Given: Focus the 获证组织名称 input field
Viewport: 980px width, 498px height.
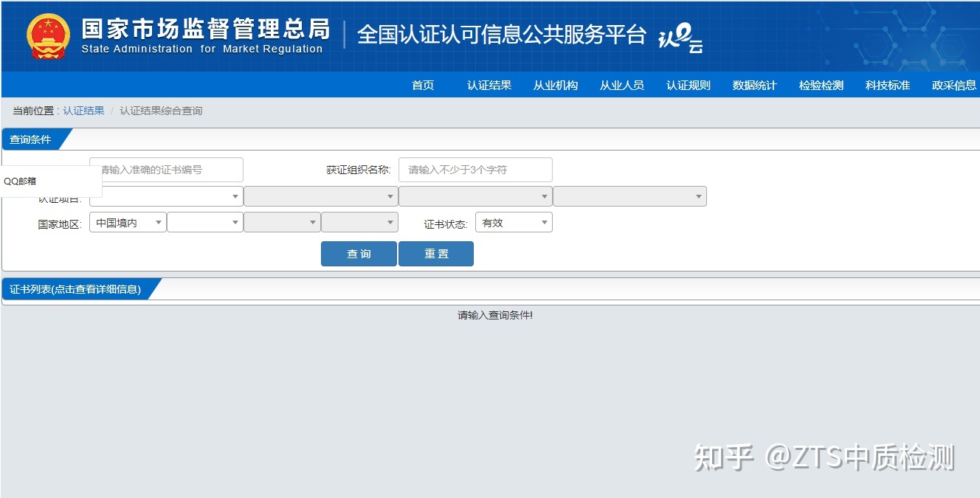Looking at the screenshot, I should [475, 170].
